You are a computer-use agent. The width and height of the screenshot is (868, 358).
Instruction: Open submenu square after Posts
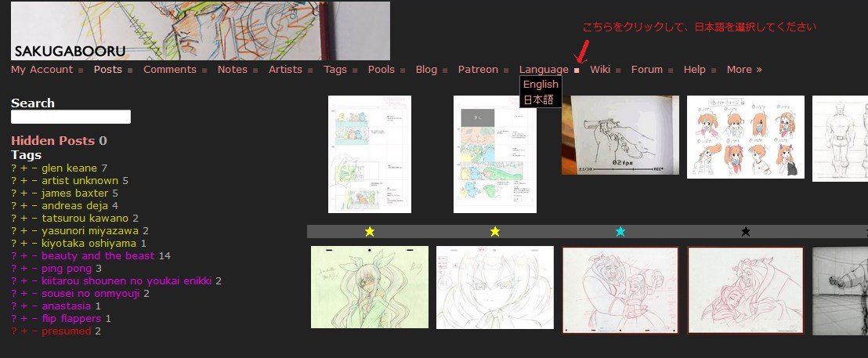point(130,71)
